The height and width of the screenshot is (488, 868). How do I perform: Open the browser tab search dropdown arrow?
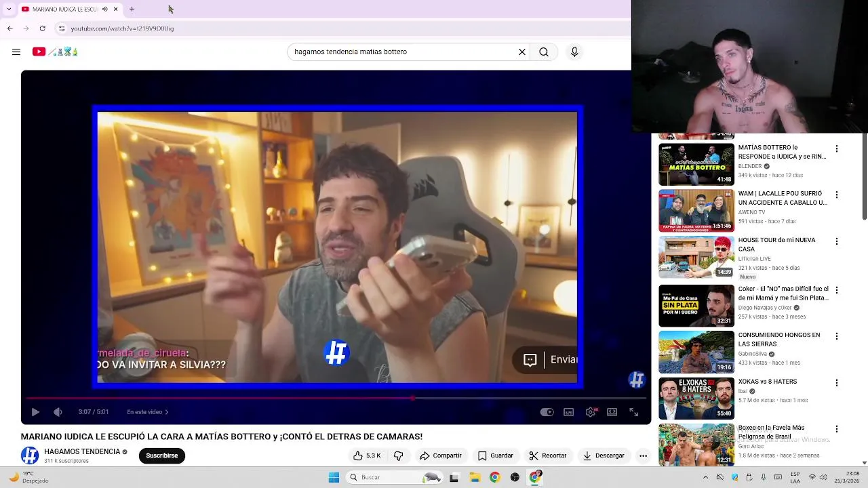(8, 9)
